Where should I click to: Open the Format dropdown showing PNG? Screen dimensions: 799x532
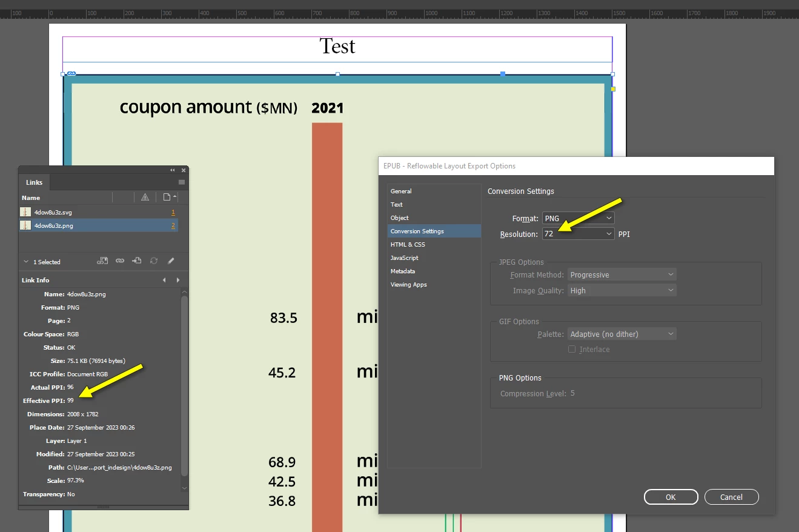coord(579,218)
